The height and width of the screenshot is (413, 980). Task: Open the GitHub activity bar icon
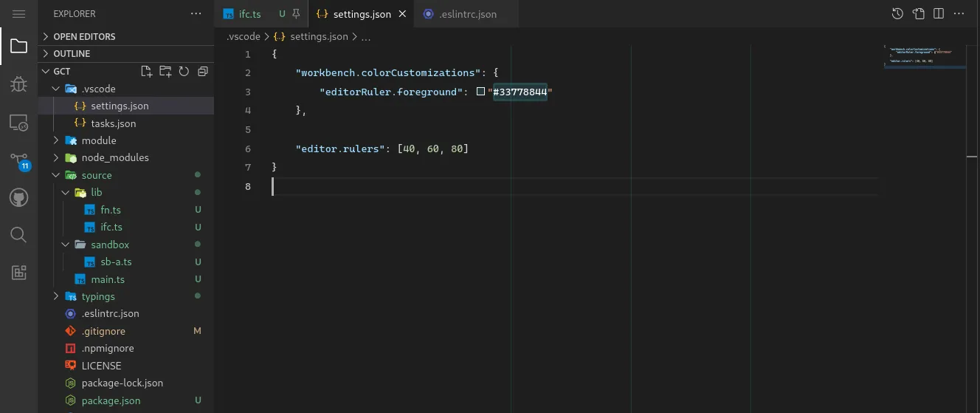pyautogui.click(x=18, y=197)
